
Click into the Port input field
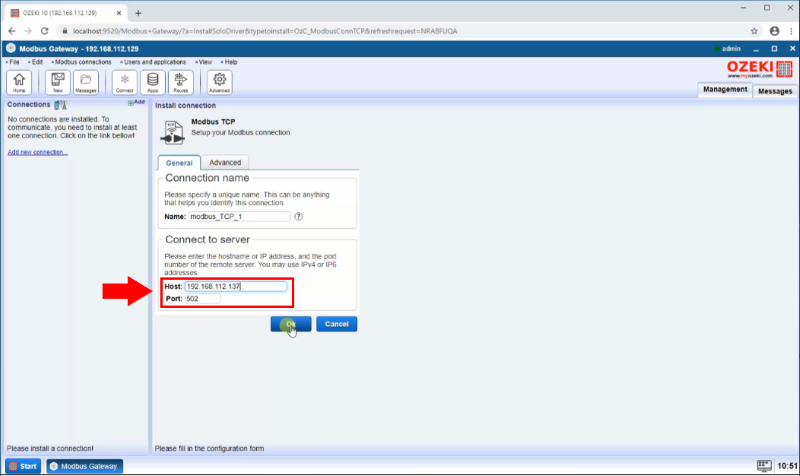203,298
